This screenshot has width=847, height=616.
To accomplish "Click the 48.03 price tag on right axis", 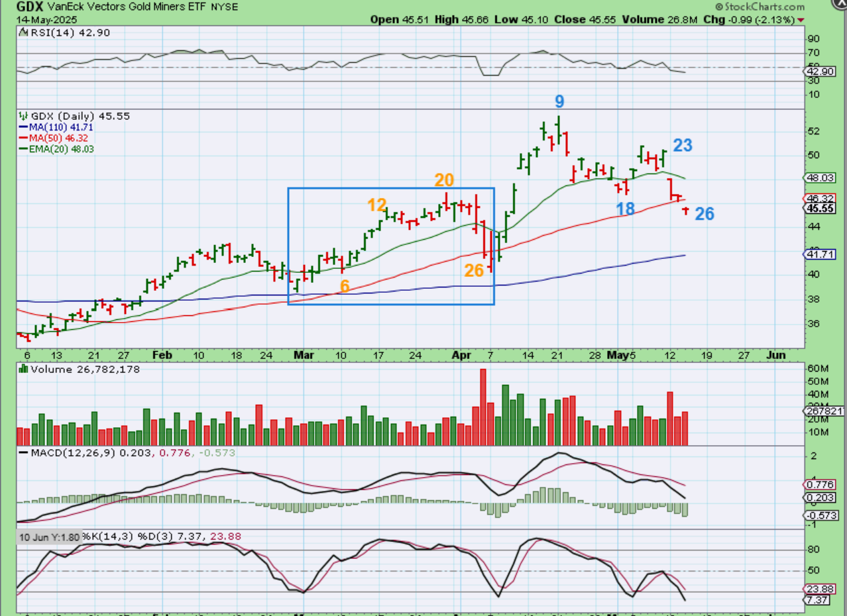I will tap(819, 178).
